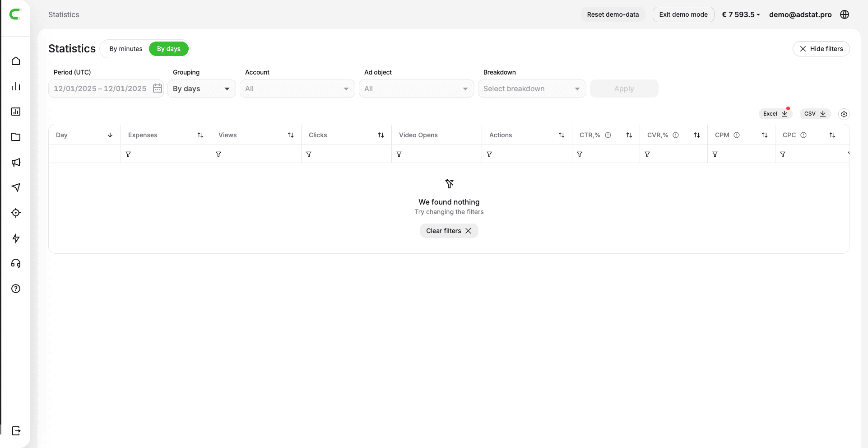This screenshot has width=868, height=448.
Task: Open the question mark help icon
Action: point(16,289)
